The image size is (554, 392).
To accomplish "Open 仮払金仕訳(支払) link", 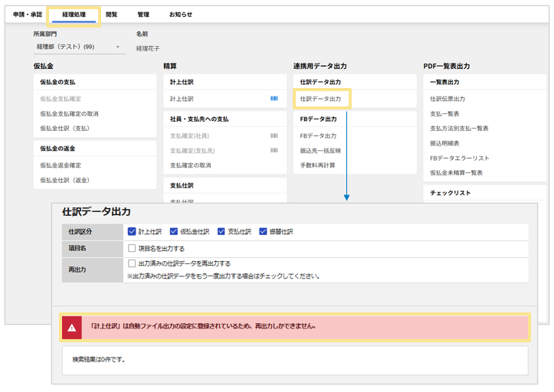I will [x=64, y=128].
